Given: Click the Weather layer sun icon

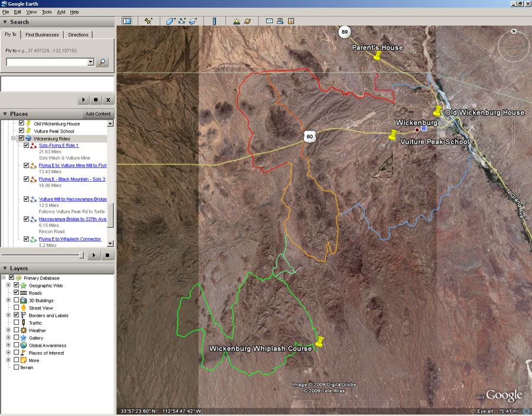Looking at the screenshot, I should click(23, 330).
